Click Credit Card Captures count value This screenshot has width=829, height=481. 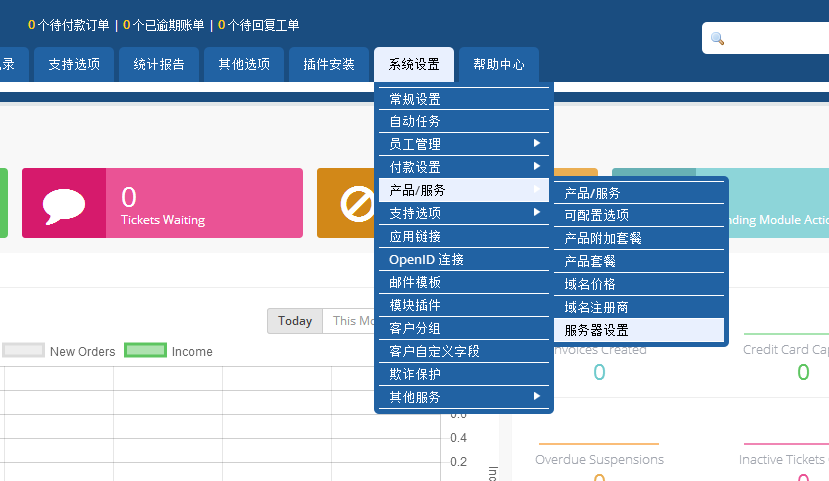(803, 372)
